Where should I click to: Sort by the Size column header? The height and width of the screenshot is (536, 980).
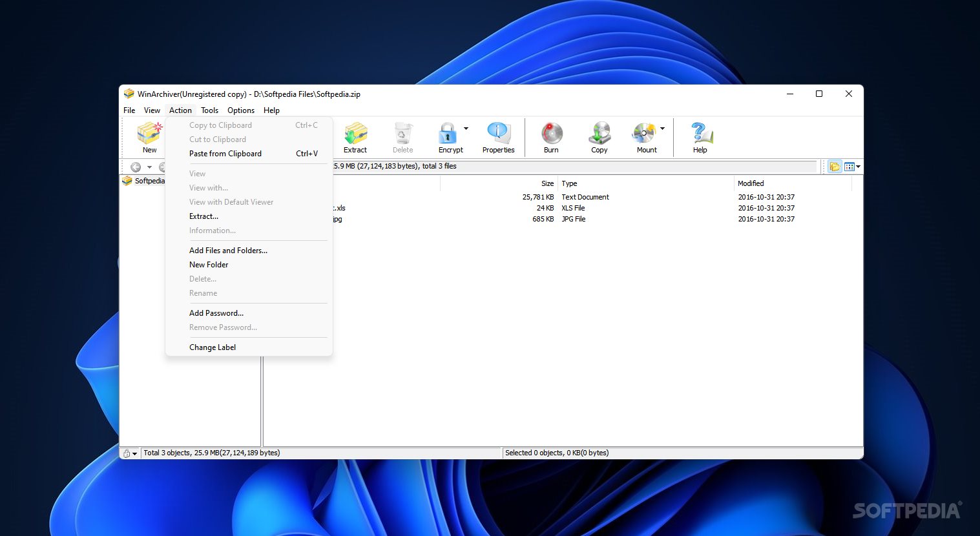(x=499, y=183)
